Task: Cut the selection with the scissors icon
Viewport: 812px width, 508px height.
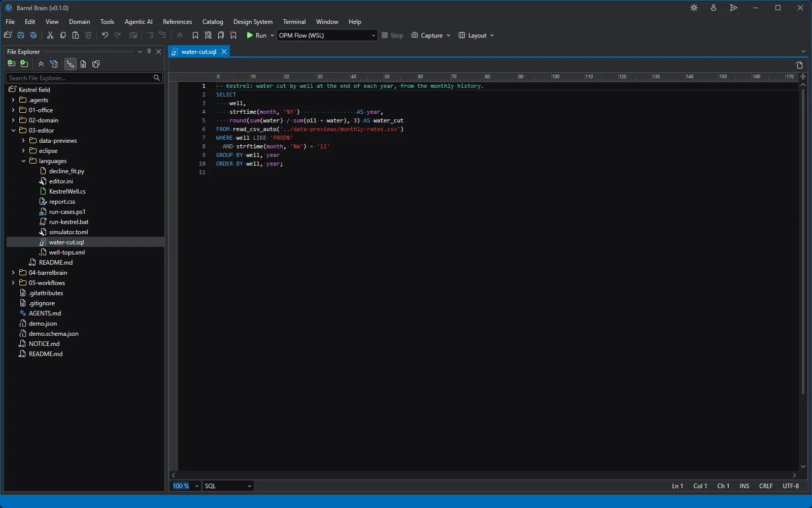Action: point(50,35)
